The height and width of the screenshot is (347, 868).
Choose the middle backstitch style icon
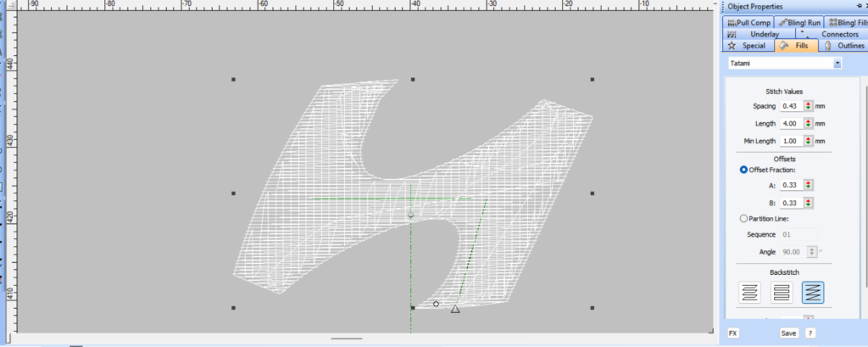click(781, 292)
